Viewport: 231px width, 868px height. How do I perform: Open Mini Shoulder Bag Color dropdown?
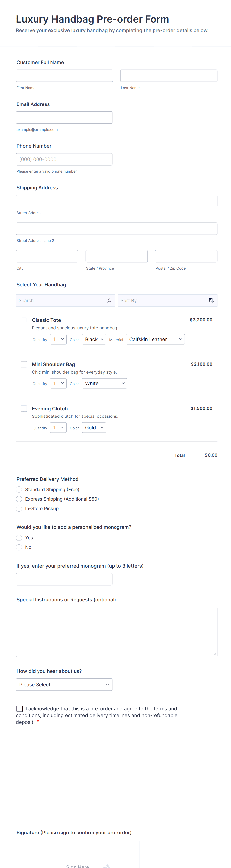105,383
